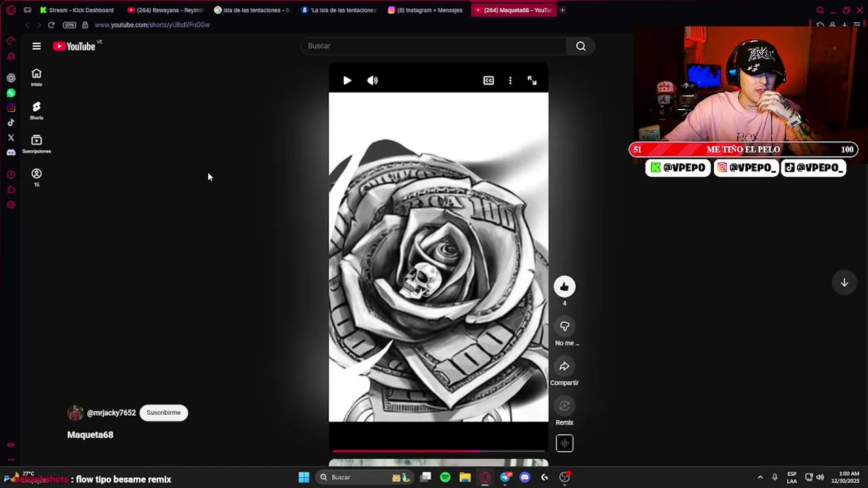Image resolution: width=868 pixels, height=488 pixels.
Task: Click the youtube.com/shorts URL address bar
Action: 153,25
